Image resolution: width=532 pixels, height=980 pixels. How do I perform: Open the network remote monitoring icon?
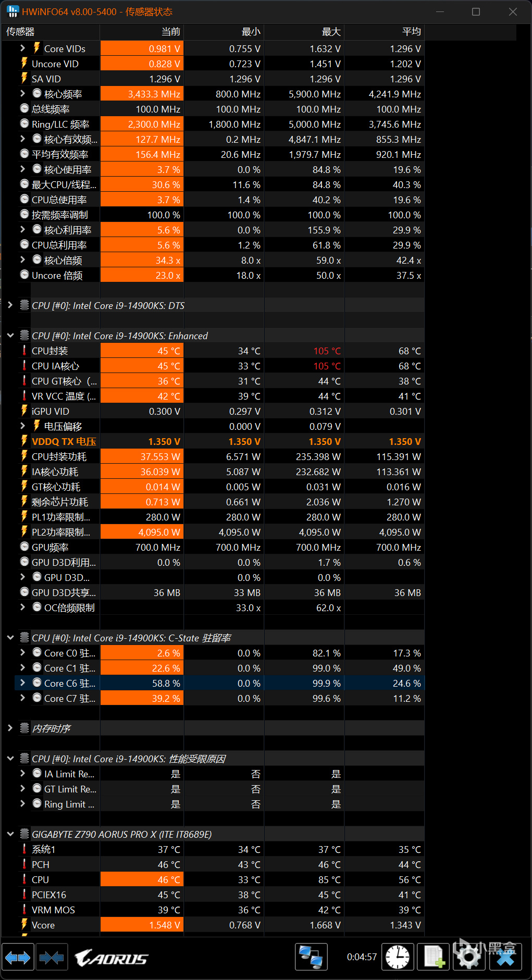[x=311, y=957]
